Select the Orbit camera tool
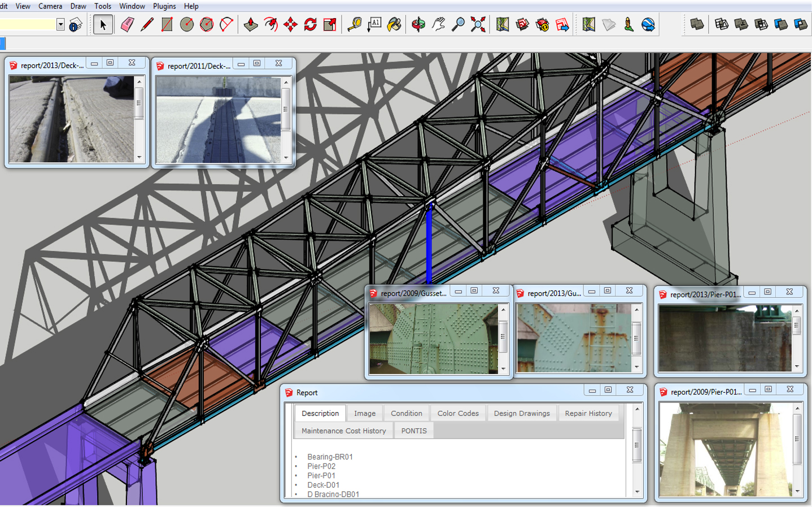Viewport: 812px width, 507px height. pyautogui.click(x=418, y=24)
